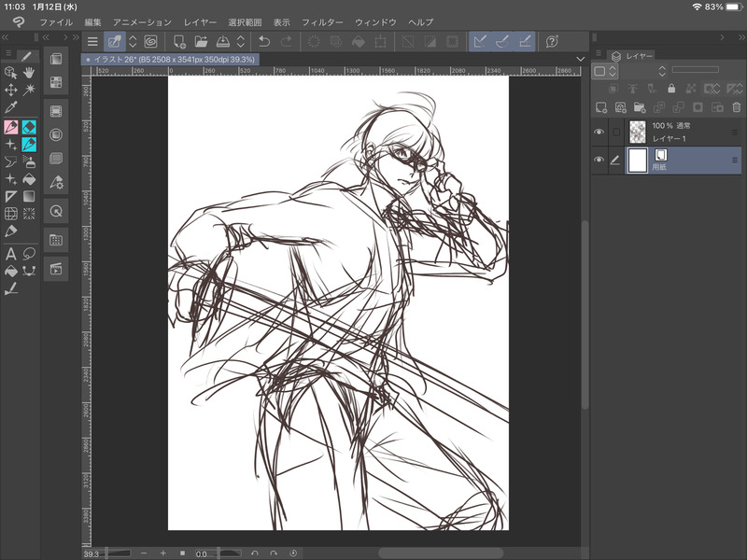Open CLIP STUDIO launcher icon
The image size is (747, 560).
click(x=150, y=41)
